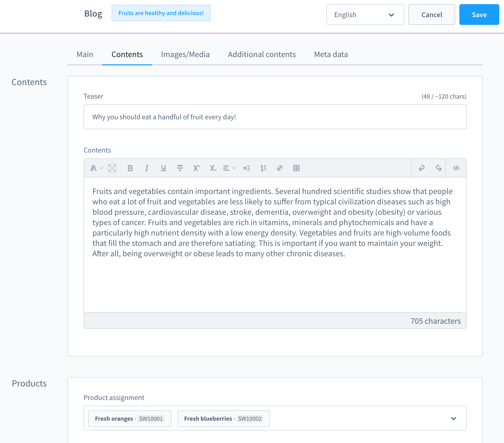Open the Additional contents tab
Screen dimensions: 504x443
click(262, 54)
